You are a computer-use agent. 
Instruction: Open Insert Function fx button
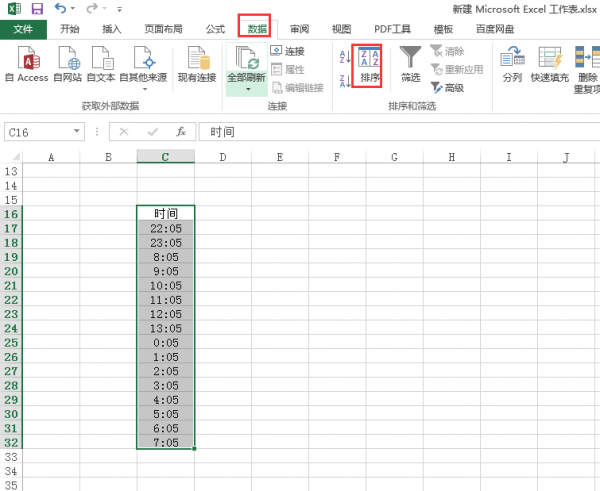click(x=181, y=132)
